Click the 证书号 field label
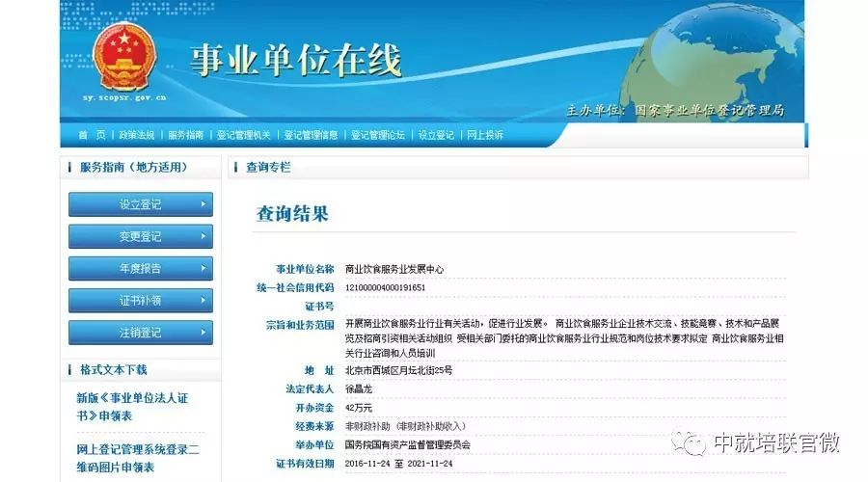The height and width of the screenshot is (482, 868). [x=319, y=306]
